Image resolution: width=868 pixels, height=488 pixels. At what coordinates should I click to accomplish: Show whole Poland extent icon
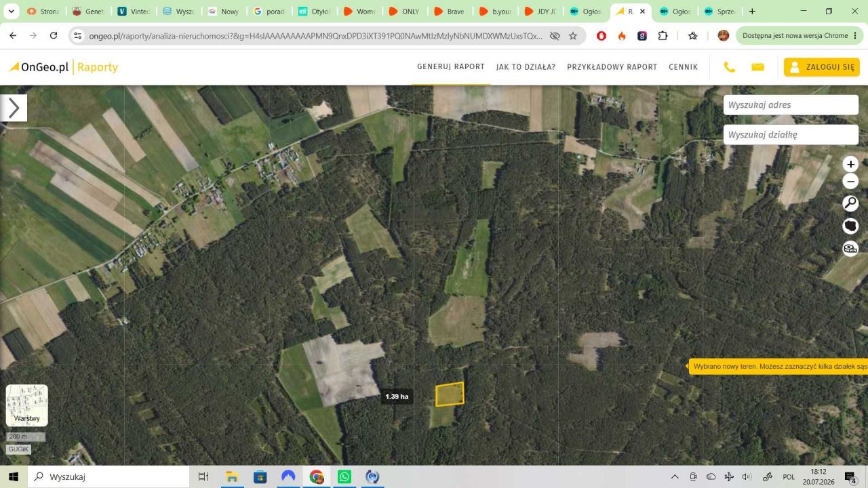click(850, 226)
